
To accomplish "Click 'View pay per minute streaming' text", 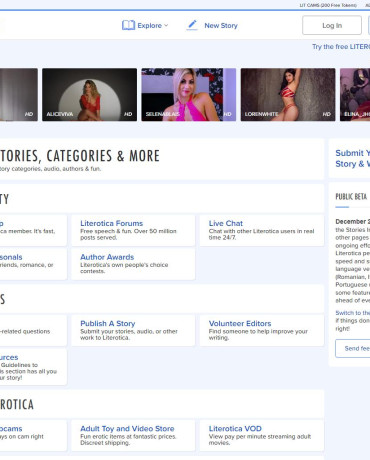I will point(260,440).
